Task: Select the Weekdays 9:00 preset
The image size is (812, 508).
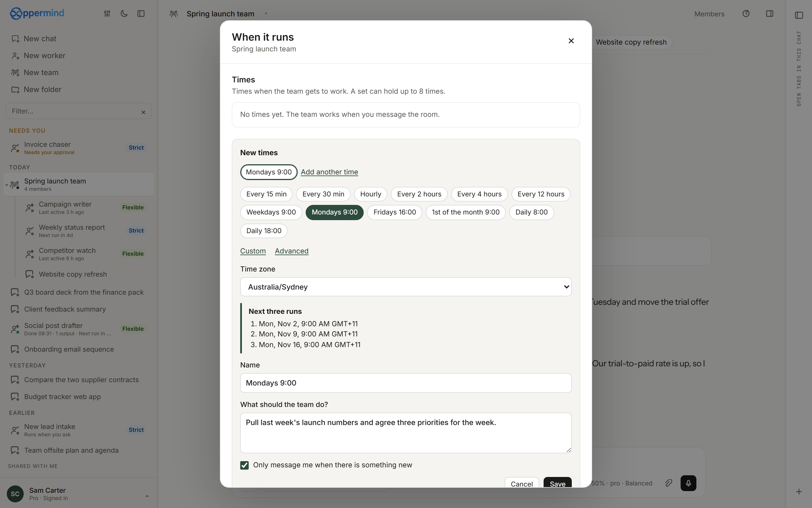Action: pos(271,212)
